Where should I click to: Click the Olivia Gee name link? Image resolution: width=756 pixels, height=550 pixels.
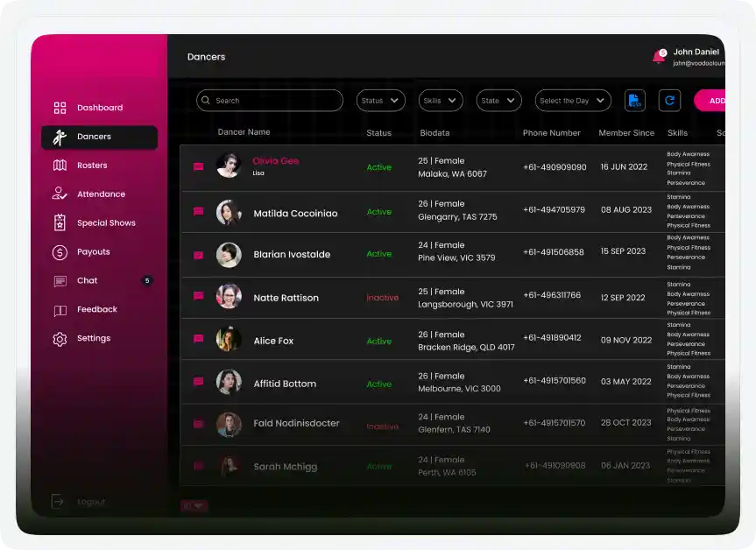pos(275,161)
